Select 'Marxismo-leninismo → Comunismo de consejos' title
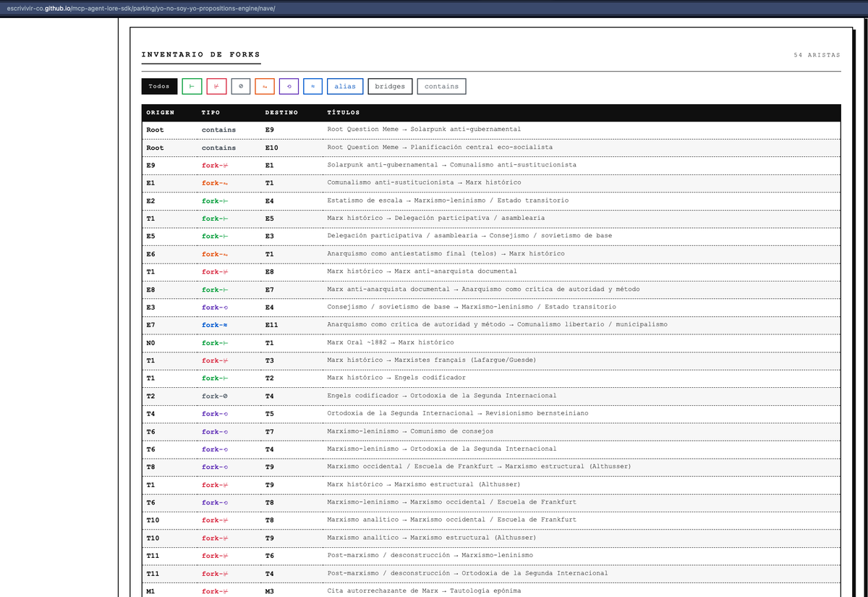The height and width of the screenshot is (597, 868). [x=410, y=431]
